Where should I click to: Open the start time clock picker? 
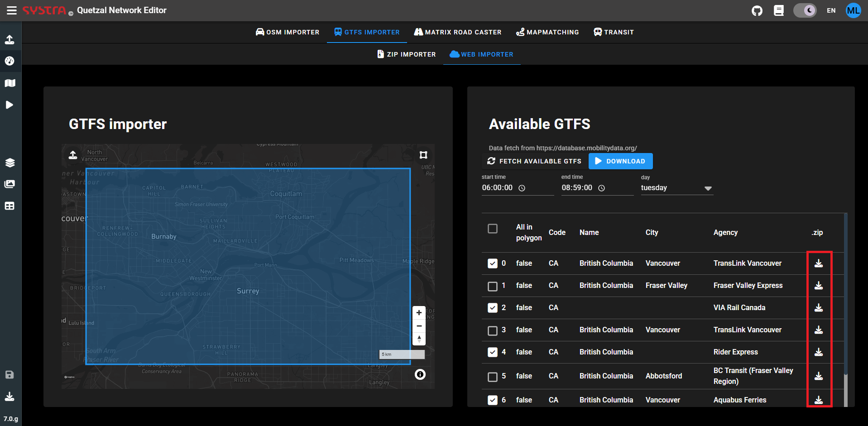point(522,188)
